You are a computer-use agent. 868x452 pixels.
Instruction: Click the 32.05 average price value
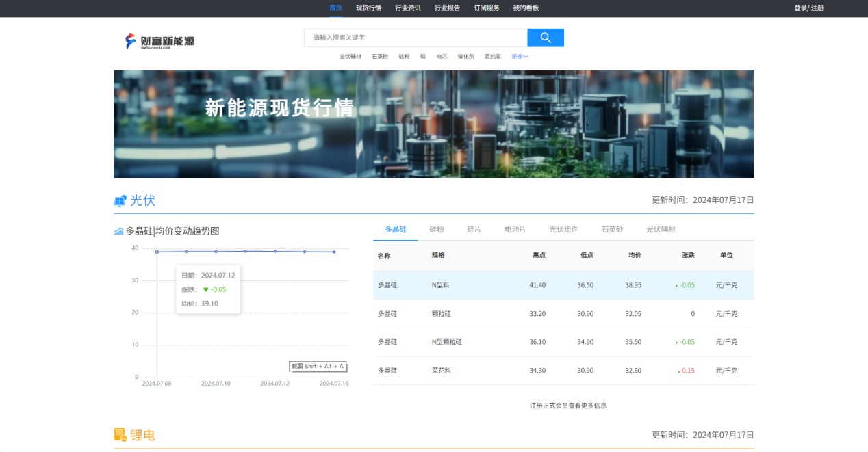[x=633, y=314]
